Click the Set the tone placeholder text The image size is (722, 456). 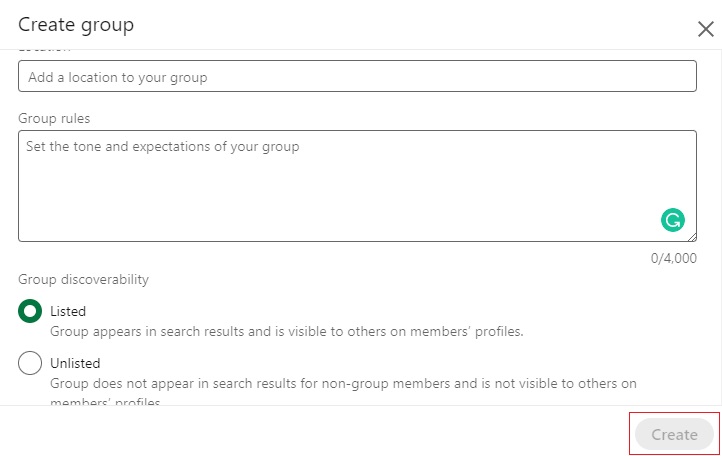(163, 146)
